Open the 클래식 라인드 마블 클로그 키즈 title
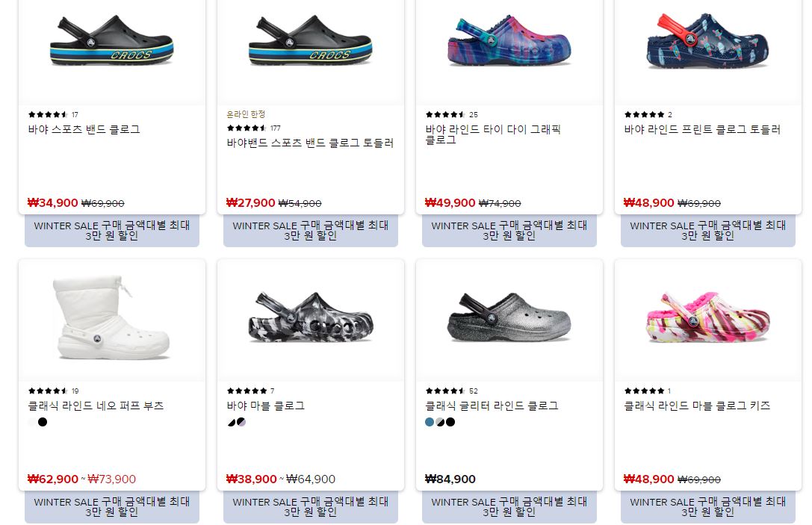Viewport: 812px width, 525px height. tap(697, 406)
